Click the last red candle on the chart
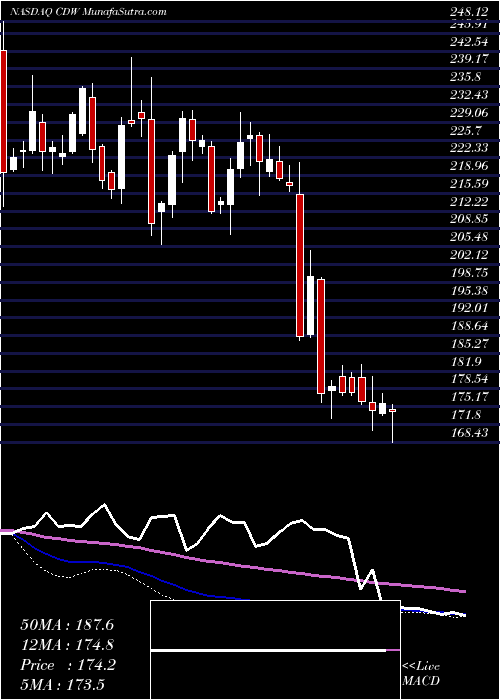Screen dimensions: 500x700 click(393, 410)
